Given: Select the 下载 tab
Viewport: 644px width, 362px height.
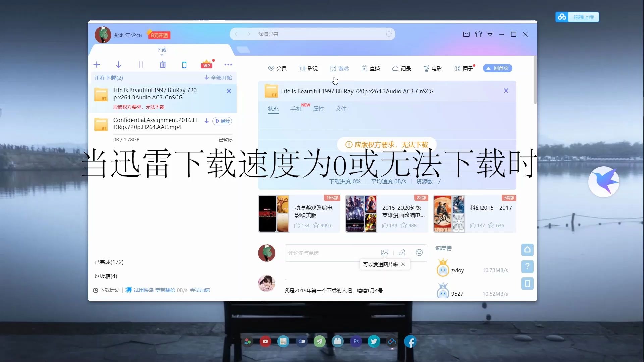Looking at the screenshot, I should [x=162, y=50].
